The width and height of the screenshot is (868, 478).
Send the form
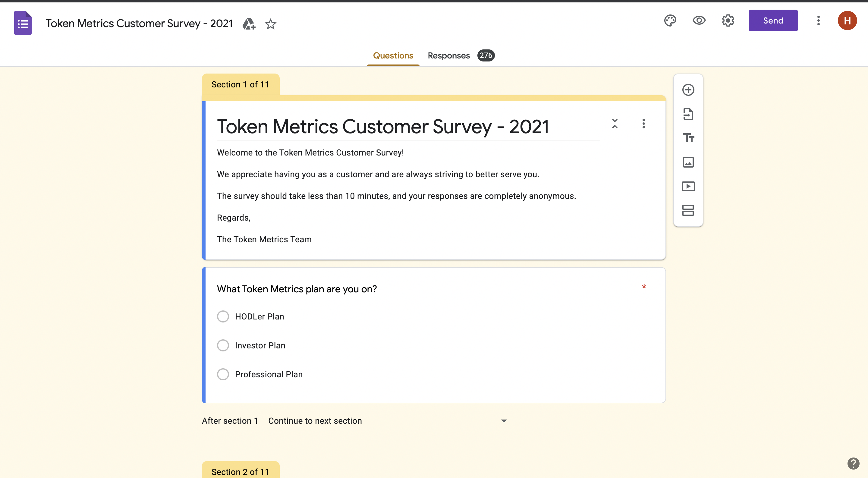[x=773, y=20]
